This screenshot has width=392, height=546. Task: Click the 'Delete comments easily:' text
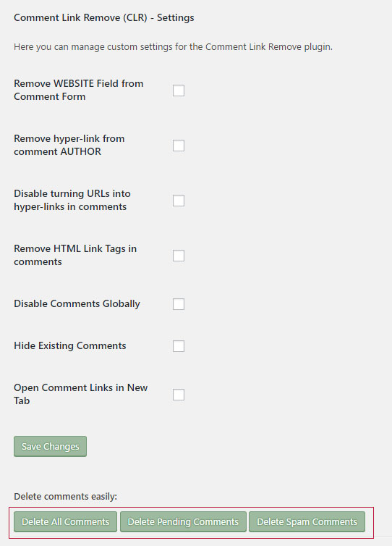[65, 496]
